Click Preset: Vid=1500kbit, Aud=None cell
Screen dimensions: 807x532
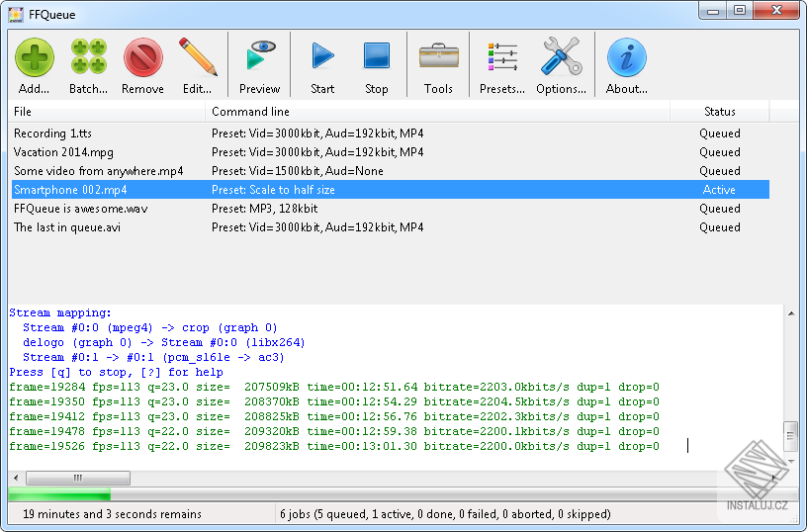[298, 171]
